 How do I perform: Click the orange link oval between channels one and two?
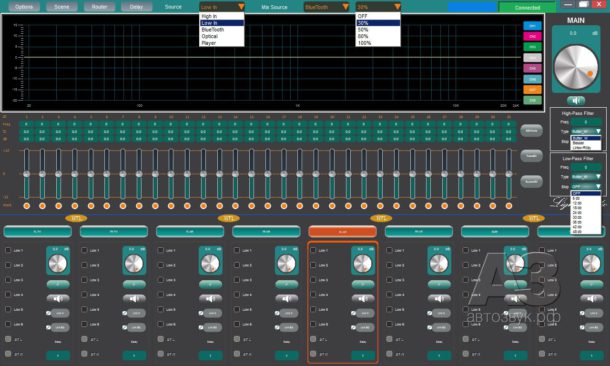[x=76, y=218]
